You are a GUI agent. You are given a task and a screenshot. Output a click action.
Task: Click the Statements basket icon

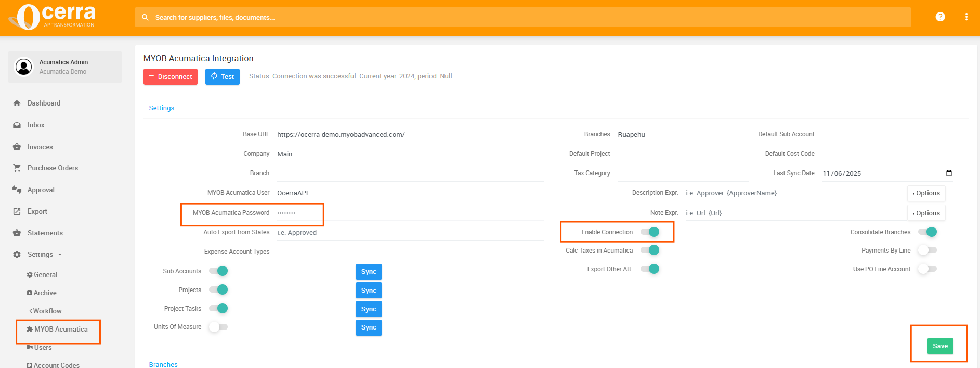(17, 233)
